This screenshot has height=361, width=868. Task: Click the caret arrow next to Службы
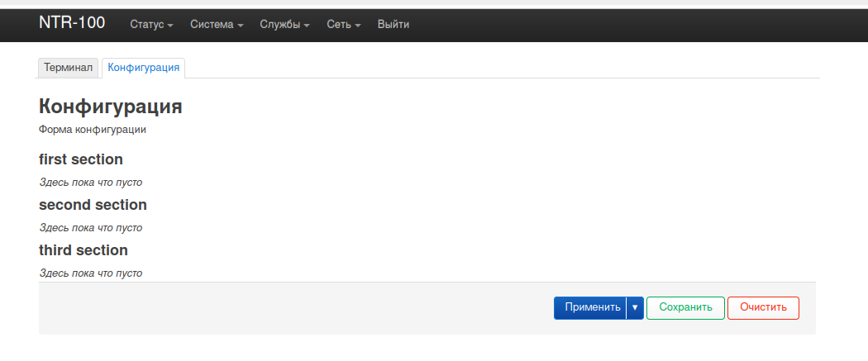[x=307, y=26]
